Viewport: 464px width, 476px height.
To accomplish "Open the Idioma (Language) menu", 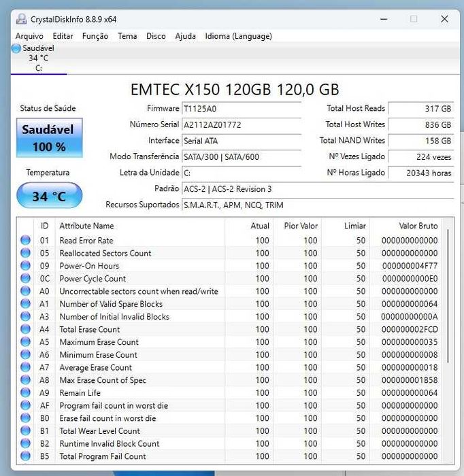I will point(238,36).
